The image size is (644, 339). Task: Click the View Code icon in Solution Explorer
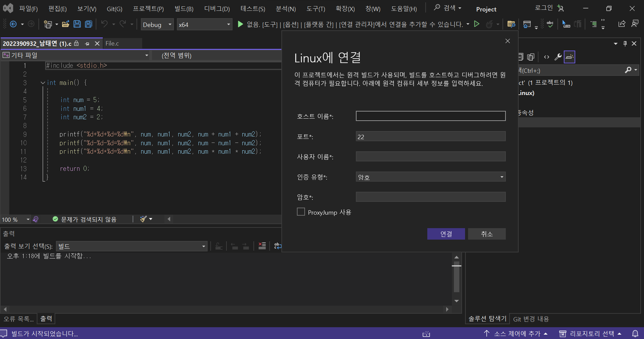click(547, 57)
